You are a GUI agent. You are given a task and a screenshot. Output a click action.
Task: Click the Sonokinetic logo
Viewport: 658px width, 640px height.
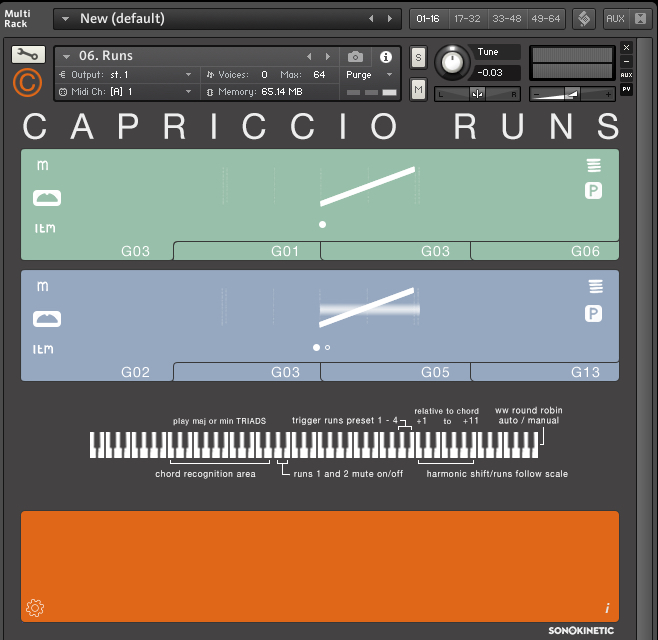tap(581, 630)
